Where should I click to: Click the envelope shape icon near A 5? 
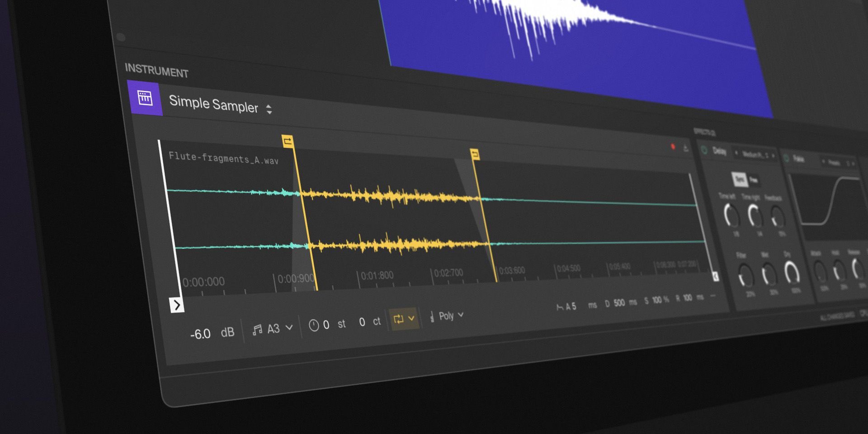(x=560, y=307)
